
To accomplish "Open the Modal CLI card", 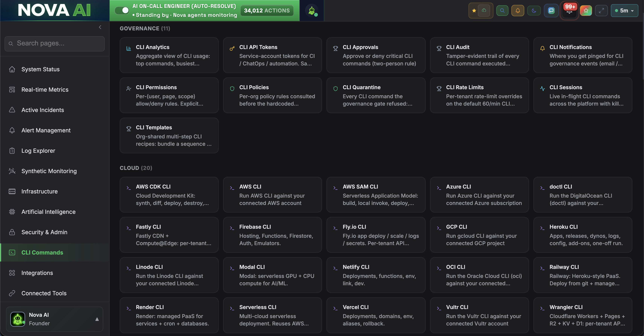I will [272, 275].
